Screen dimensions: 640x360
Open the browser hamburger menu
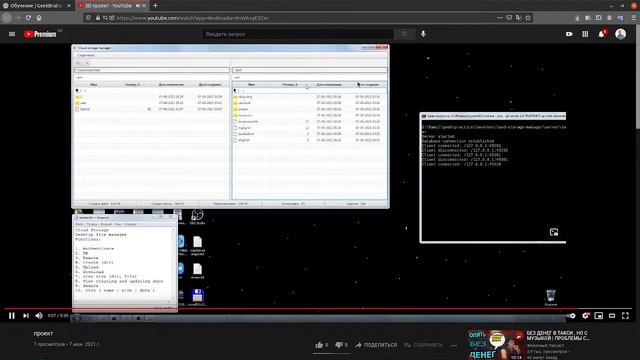633,18
